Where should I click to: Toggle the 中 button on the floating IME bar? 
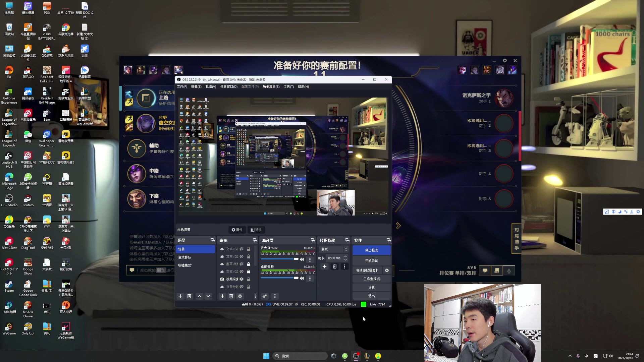click(613, 212)
